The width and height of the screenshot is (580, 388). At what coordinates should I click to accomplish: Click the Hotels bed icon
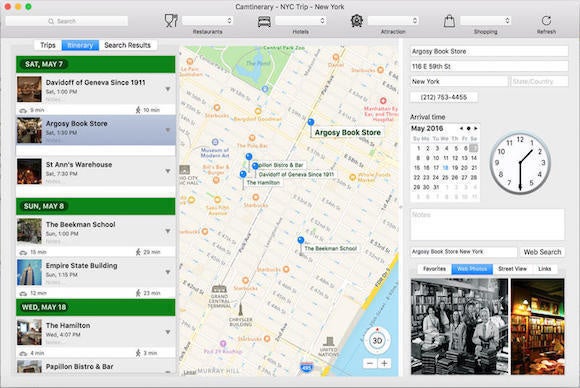[x=264, y=21]
